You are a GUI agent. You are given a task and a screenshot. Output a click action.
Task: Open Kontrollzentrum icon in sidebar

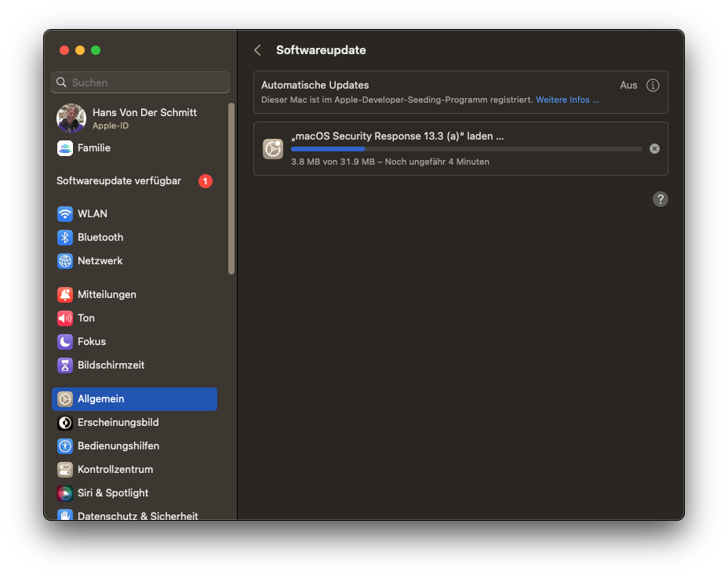point(65,470)
